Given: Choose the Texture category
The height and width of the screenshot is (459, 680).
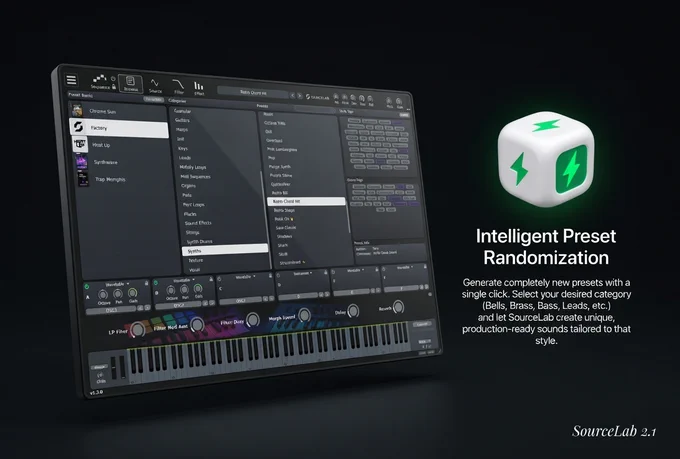Looking at the screenshot, I should coord(196,260).
